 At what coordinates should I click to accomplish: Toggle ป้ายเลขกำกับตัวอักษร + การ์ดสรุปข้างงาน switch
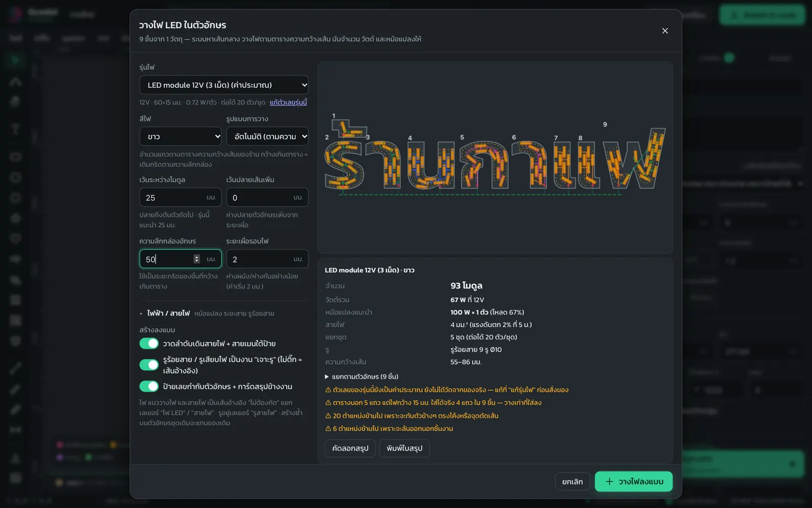pyautogui.click(x=149, y=386)
